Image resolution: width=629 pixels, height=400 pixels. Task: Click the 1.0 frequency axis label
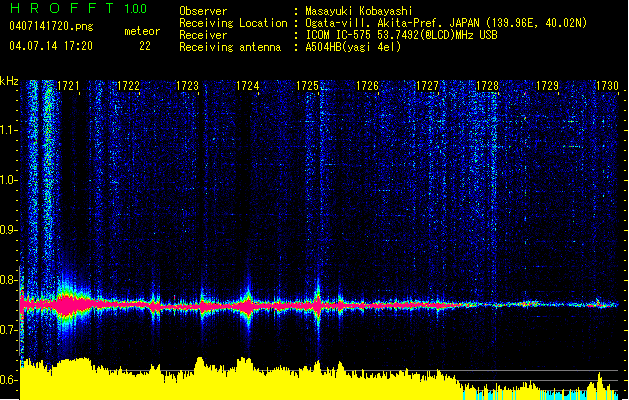(7, 180)
